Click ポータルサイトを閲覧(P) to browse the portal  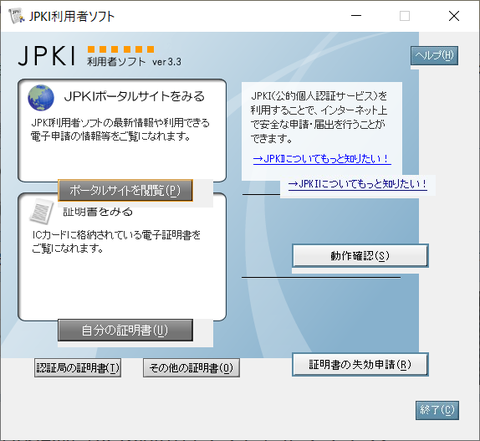pyautogui.click(x=125, y=190)
